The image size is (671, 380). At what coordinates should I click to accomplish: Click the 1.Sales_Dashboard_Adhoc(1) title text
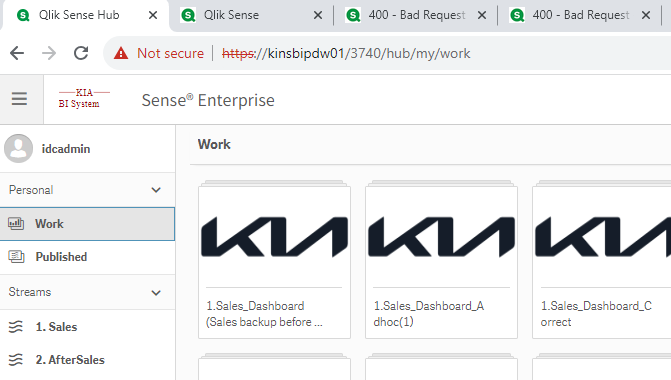[x=429, y=314]
